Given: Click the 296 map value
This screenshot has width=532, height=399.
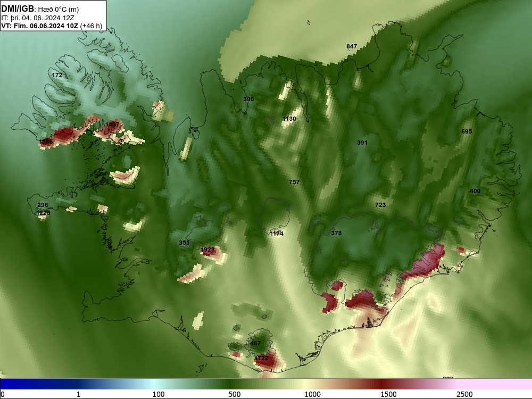Looking at the screenshot, I should click(43, 205).
